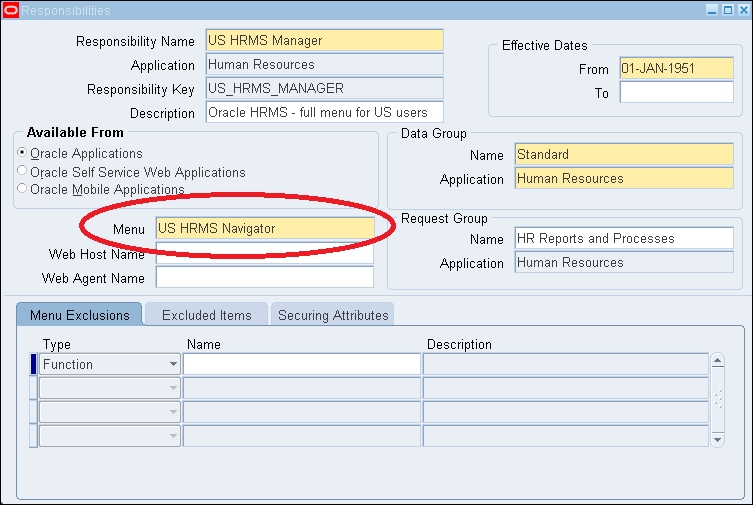Click the Menu field US HRMS Navigator
Screen dimensions: 753x505
265,228
